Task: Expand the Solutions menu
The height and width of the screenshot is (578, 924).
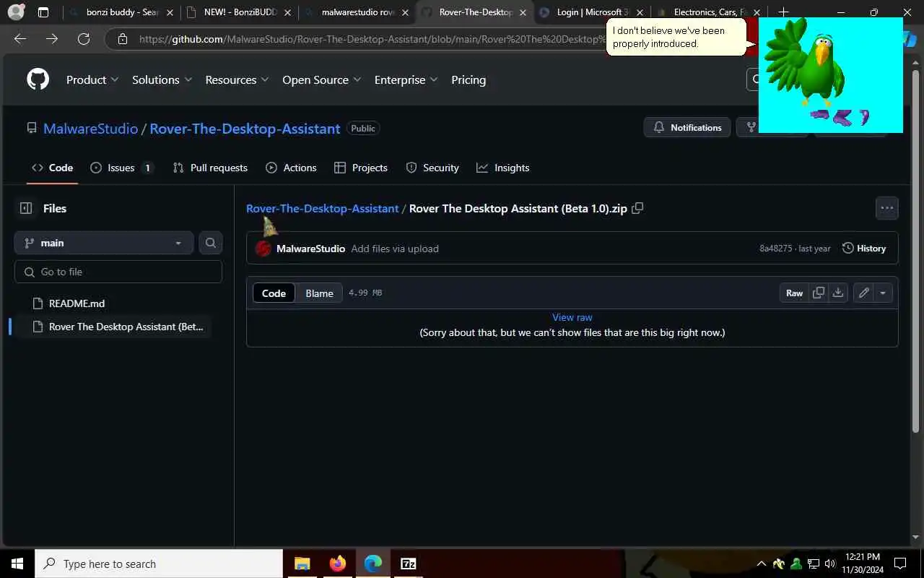Action: tap(162, 79)
